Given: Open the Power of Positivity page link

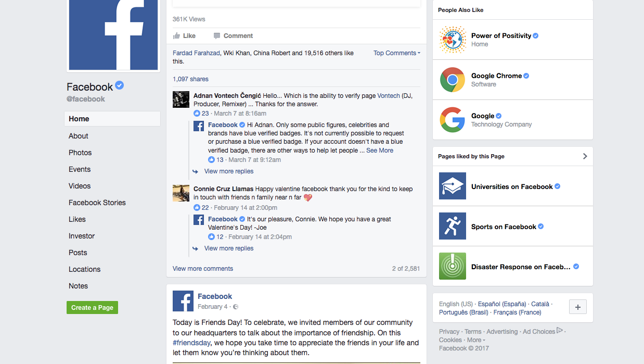Looking at the screenshot, I should coord(501,36).
